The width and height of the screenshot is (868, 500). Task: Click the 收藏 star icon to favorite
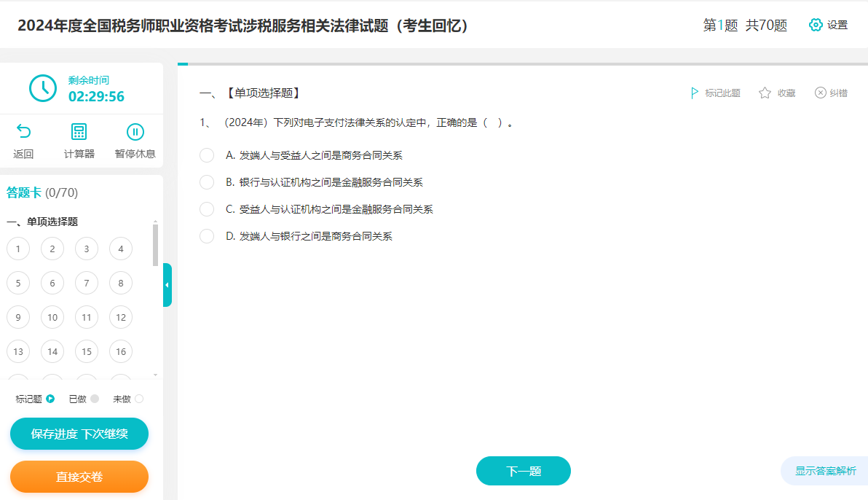click(763, 93)
